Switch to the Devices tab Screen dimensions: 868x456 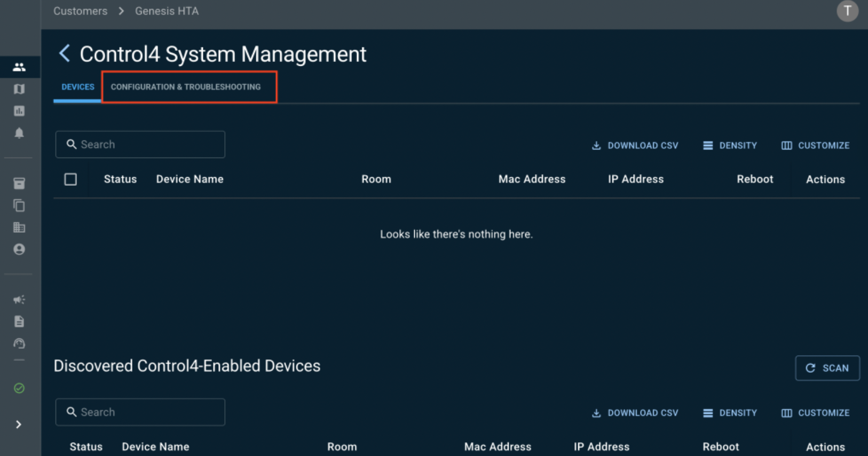77,87
